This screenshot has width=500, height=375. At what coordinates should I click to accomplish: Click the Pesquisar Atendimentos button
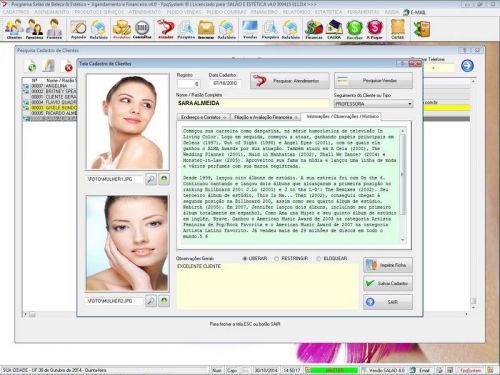[x=290, y=81]
